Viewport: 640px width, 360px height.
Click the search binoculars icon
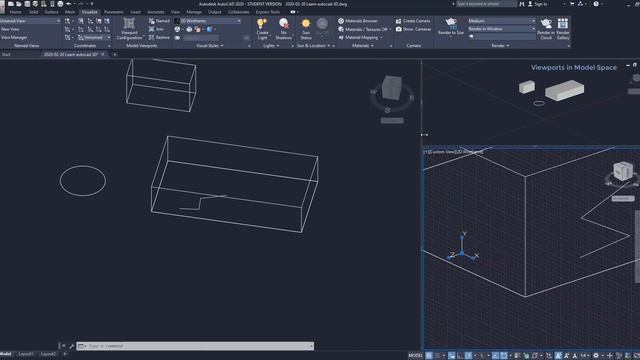522,4
